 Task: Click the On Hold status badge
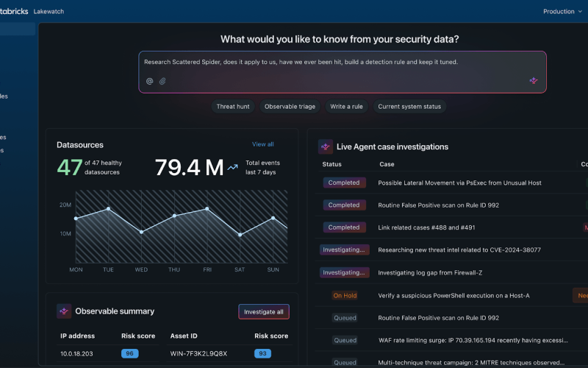[x=345, y=296]
